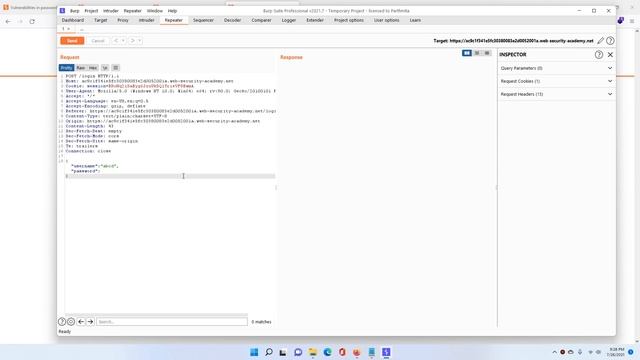Go to previous request with back arrow

[x=116, y=41]
